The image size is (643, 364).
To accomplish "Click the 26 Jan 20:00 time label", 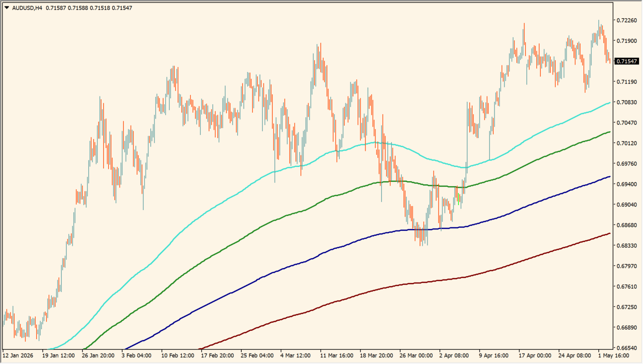I will pyautogui.click(x=98, y=356).
